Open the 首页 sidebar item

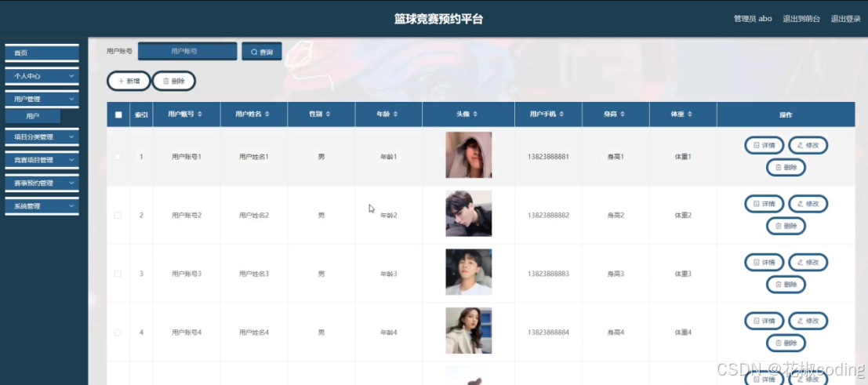(x=42, y=53)
